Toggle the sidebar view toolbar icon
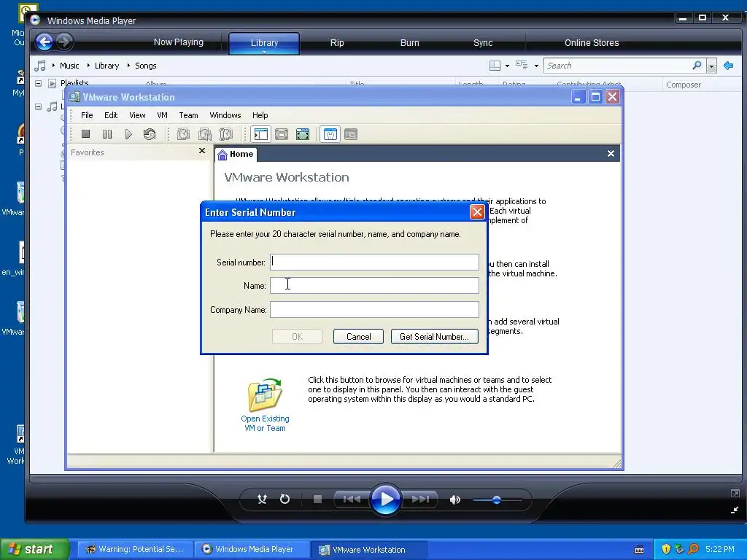 [x=260, y=134]
